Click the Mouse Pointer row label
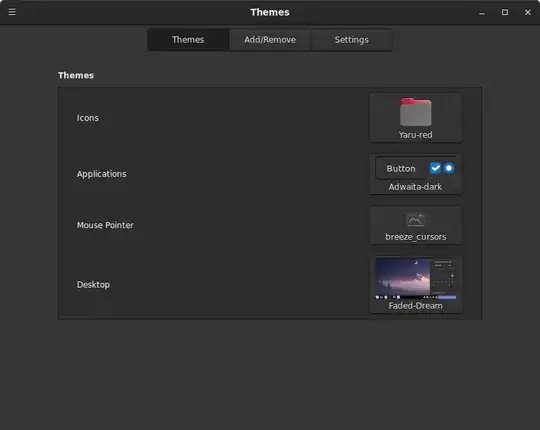 (x=105, y=225)
